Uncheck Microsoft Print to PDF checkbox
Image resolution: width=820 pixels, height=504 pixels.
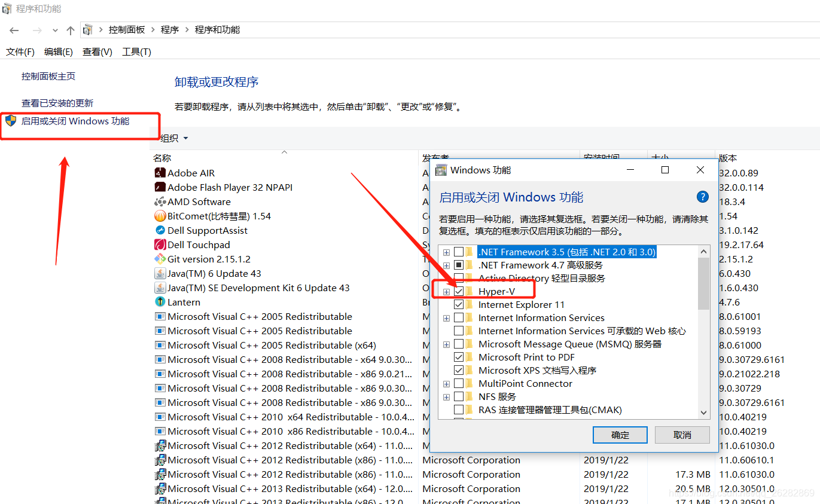pyautogui.click(x=459, y=357)
